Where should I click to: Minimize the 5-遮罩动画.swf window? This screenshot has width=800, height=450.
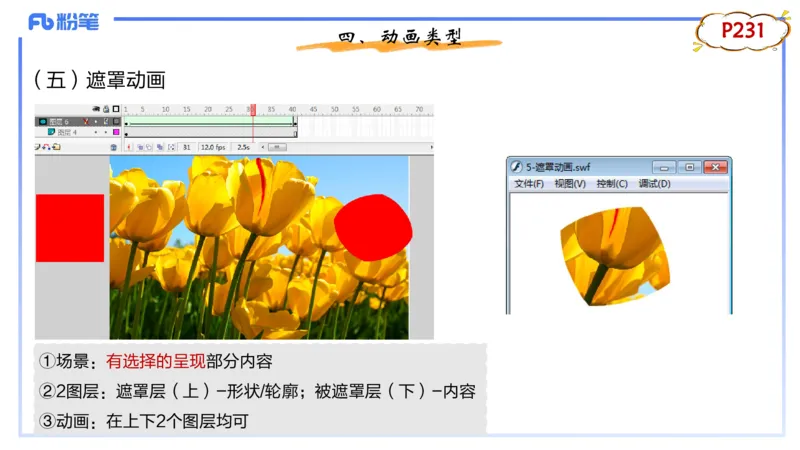coord(664,167)
